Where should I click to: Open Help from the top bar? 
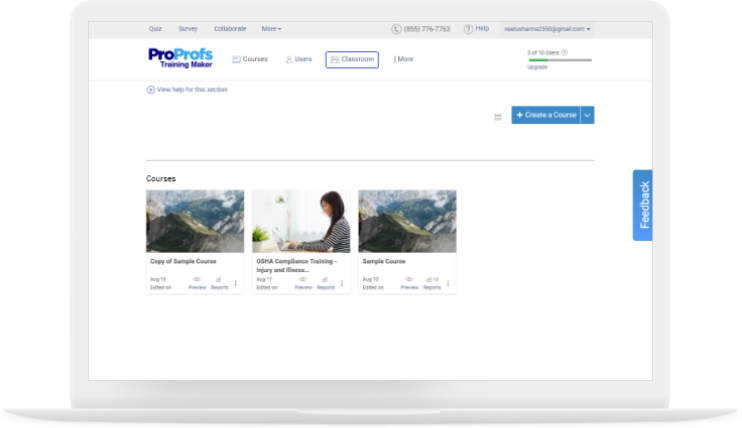(x=476, y=29)
